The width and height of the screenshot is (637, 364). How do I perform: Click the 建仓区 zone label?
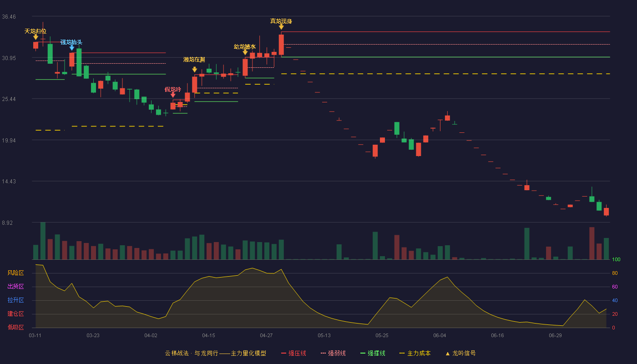(16, 314)
